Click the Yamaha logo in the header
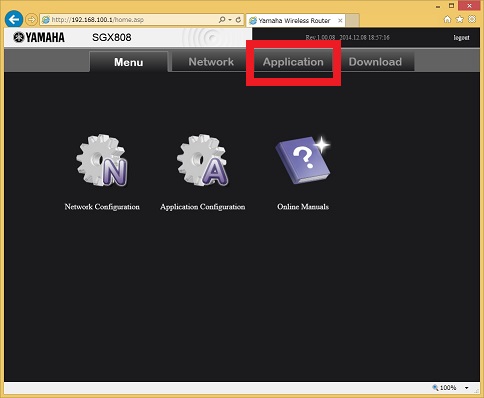 [39, 37]
